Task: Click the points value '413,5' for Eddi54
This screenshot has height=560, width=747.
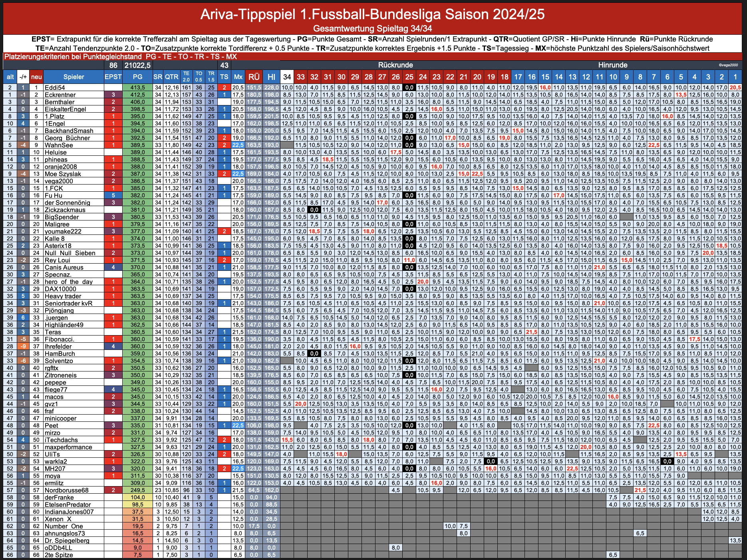Action: [137, 87]
